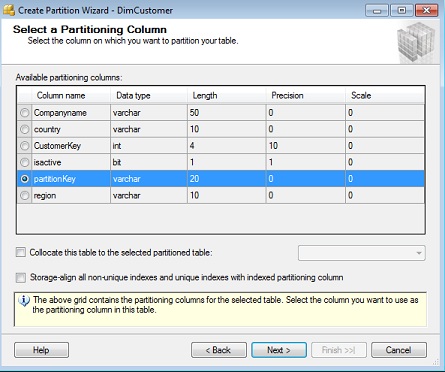Click the region name cell
The image size is (445, 372).
pos(71,195)
